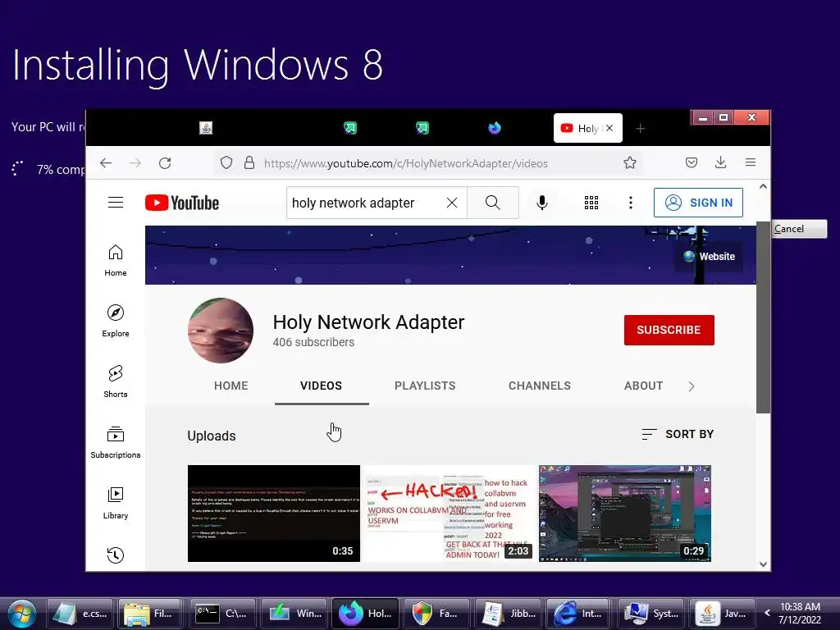Open the Java taskbar item

722,614
